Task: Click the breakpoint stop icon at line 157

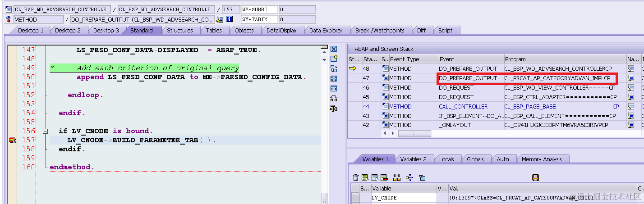Action: [x=13, y=141]
